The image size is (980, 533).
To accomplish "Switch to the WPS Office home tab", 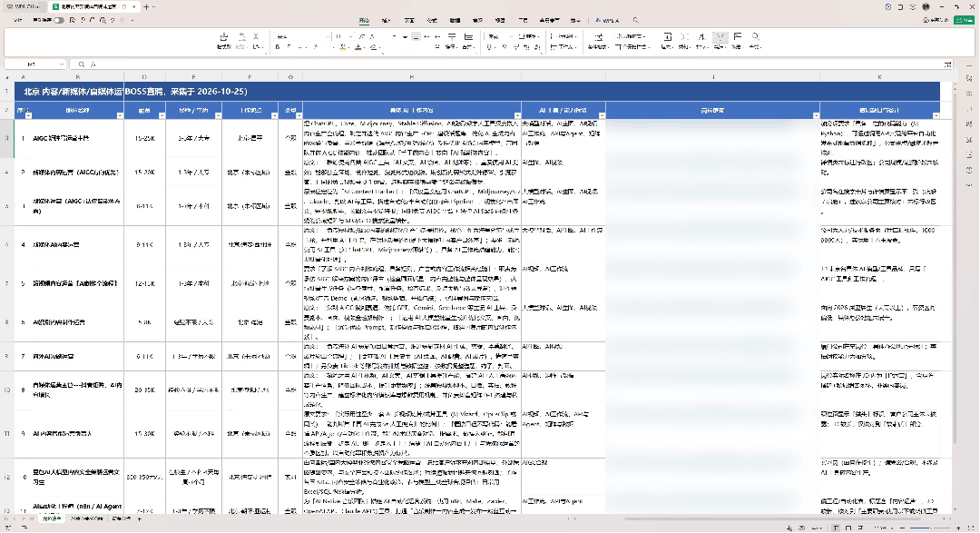I will click(x=24, y=7).
